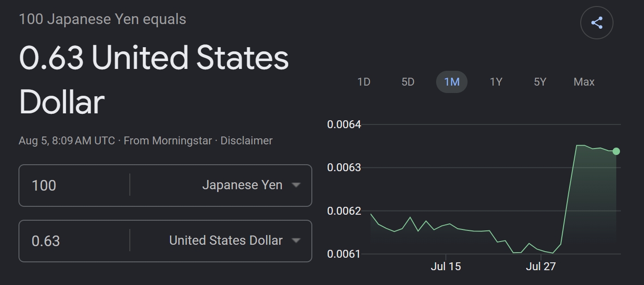The height and width of the screenshot is (285, 644).
Task: Click the Jul 27 date axis label
Action: 541,266
